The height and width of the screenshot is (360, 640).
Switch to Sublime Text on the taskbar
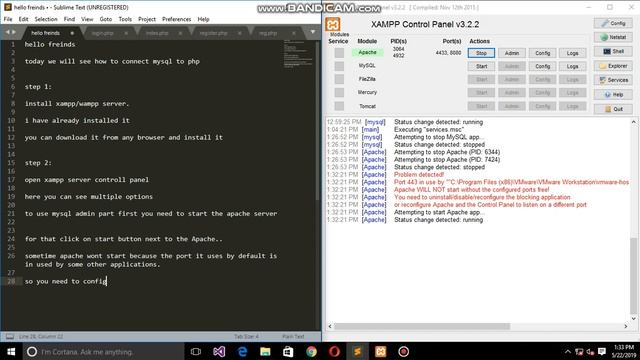point(358,351)
